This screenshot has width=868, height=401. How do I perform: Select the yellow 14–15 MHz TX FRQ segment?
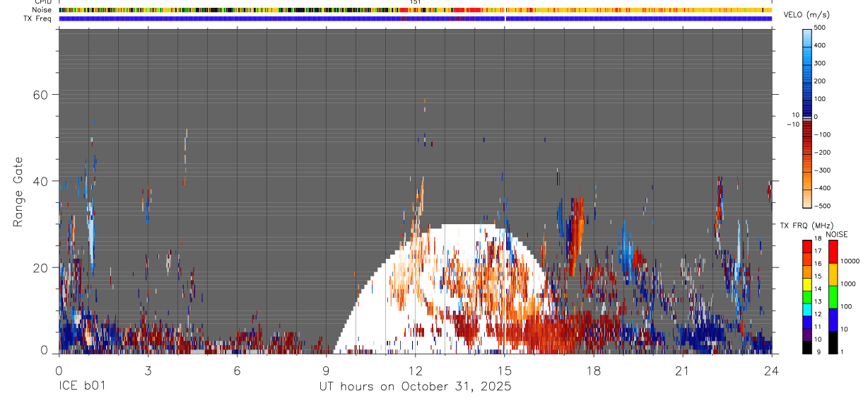click(807, 284)
